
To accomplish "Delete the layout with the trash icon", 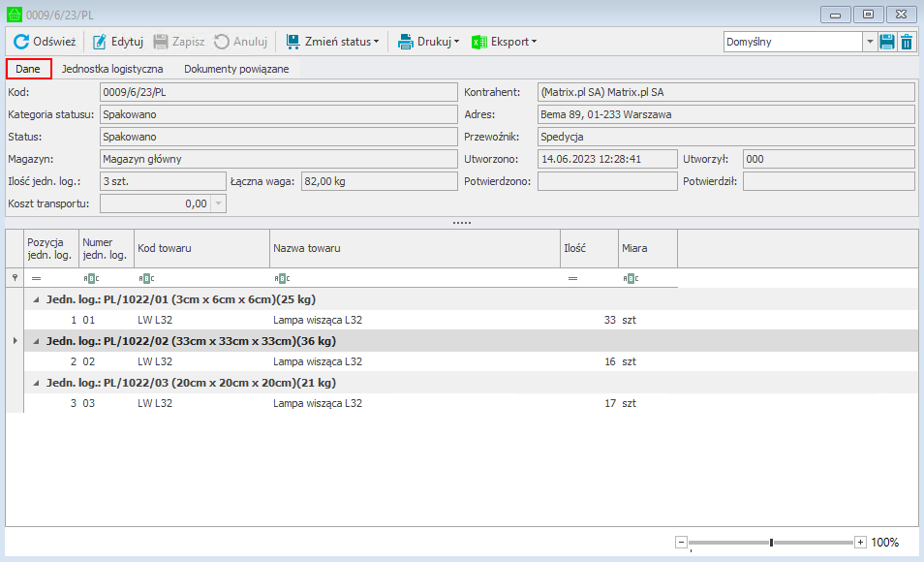I will coord(907,42).
